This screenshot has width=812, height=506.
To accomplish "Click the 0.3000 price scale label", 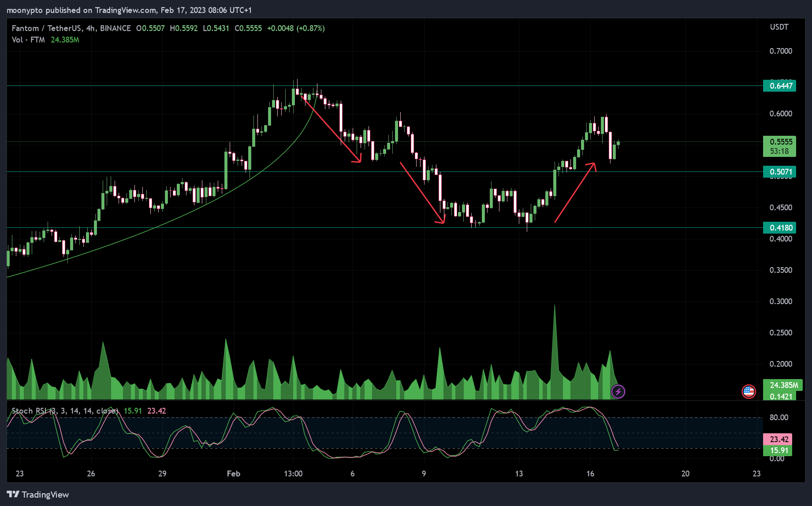I will point(781,301).
